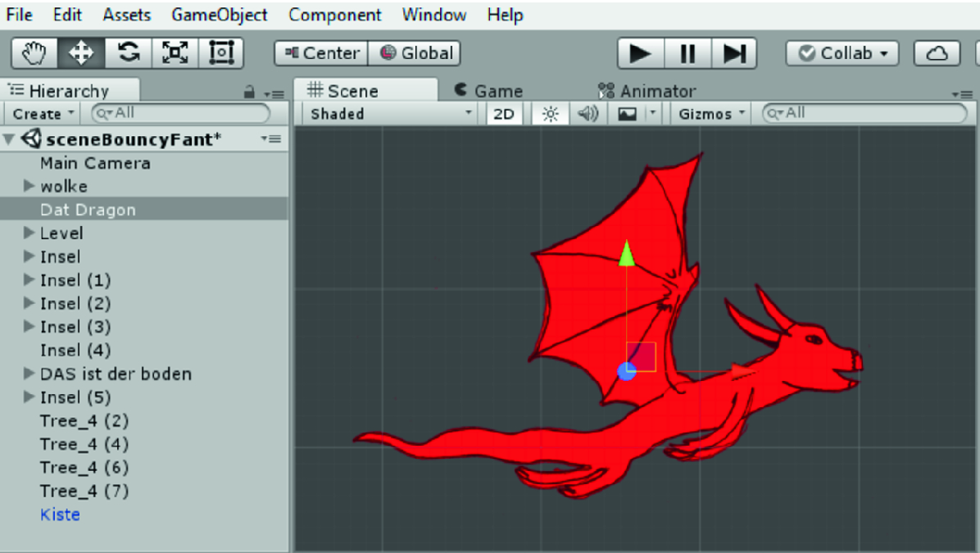
Task: Select the Rect Transform tool
Action: [x=221, y=53]
